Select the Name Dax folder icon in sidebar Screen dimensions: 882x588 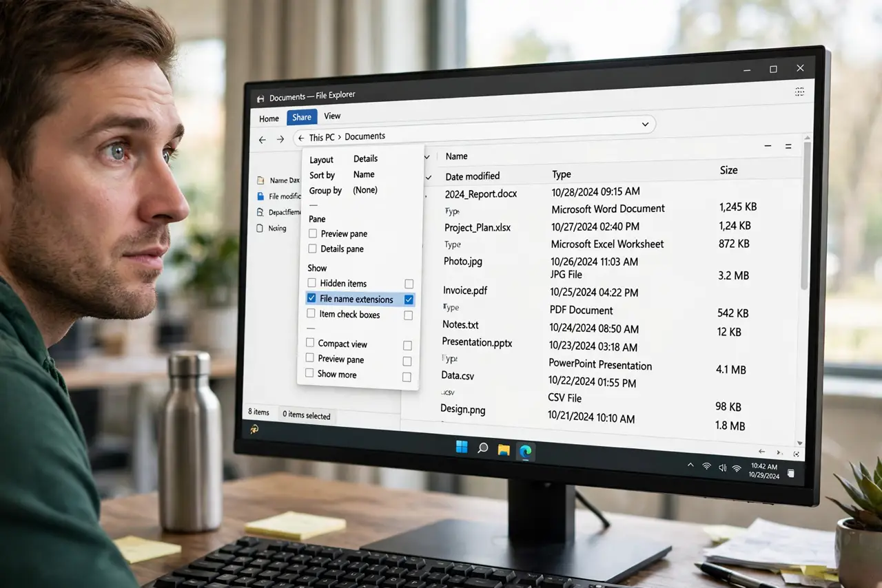tap(260, 180)
